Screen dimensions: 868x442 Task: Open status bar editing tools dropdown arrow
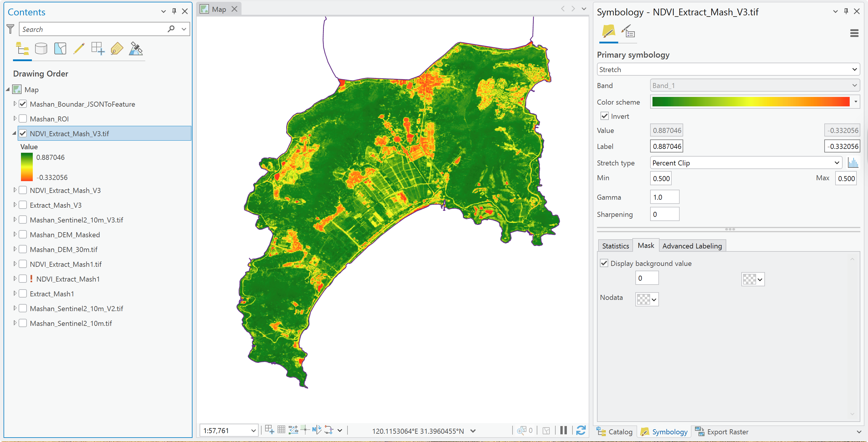tap(340, 430)
